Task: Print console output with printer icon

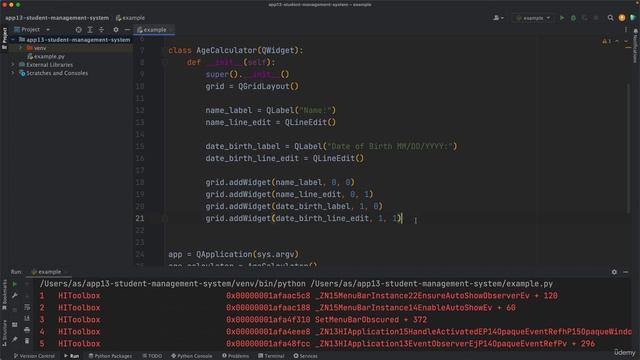Action: click(x=27, y=330)
